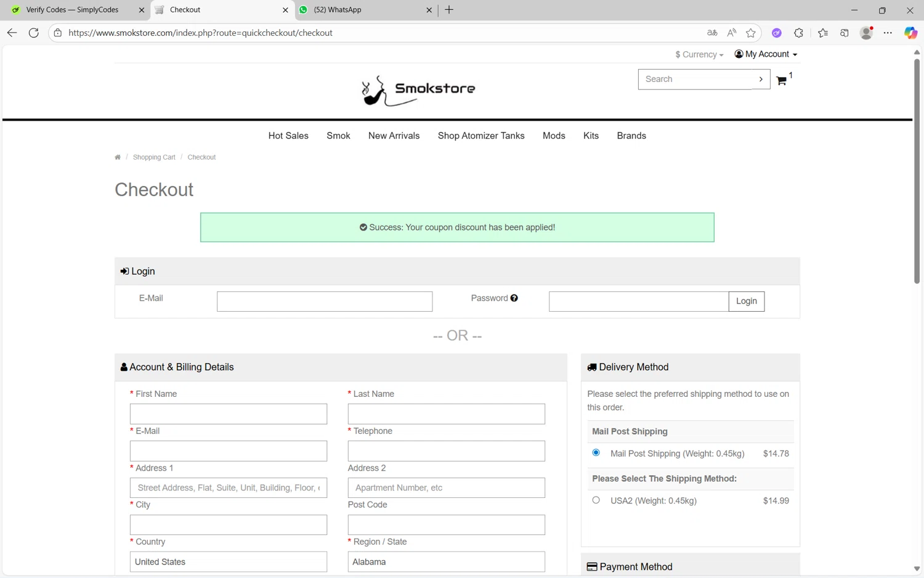The height and width of the screenshot is (578, 924).
Task: Click the Checkout breadcrumb link
Action: tap(201, 157)
